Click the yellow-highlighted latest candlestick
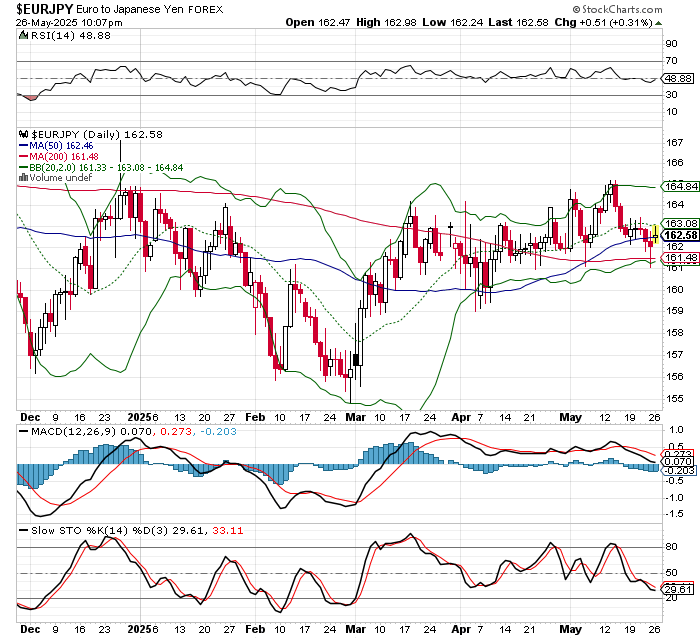Image resolution: width=700 pixels, height=639 pixels. point(655,234)
